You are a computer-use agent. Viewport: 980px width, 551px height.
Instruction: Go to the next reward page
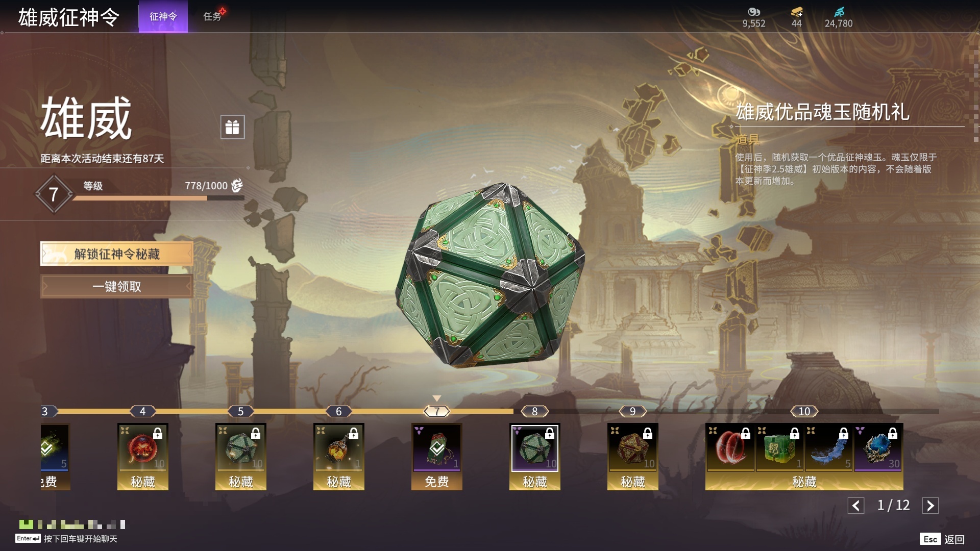click(x=930, y=506)
